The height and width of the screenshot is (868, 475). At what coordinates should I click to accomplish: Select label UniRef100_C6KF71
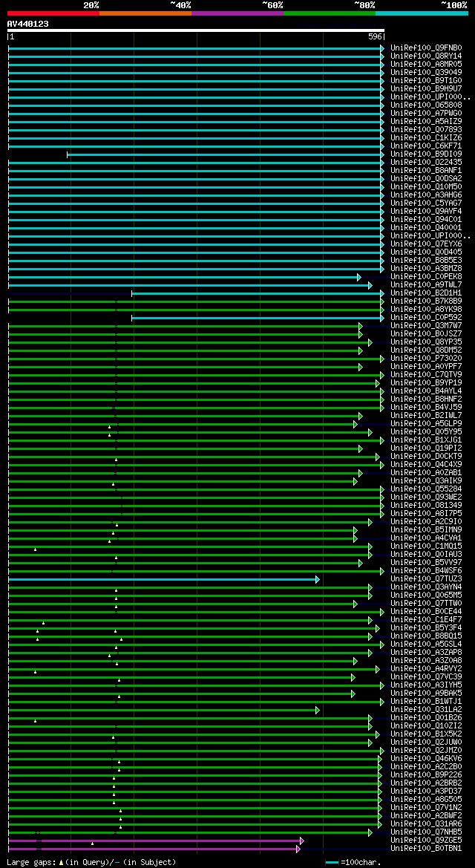[426, 146]
